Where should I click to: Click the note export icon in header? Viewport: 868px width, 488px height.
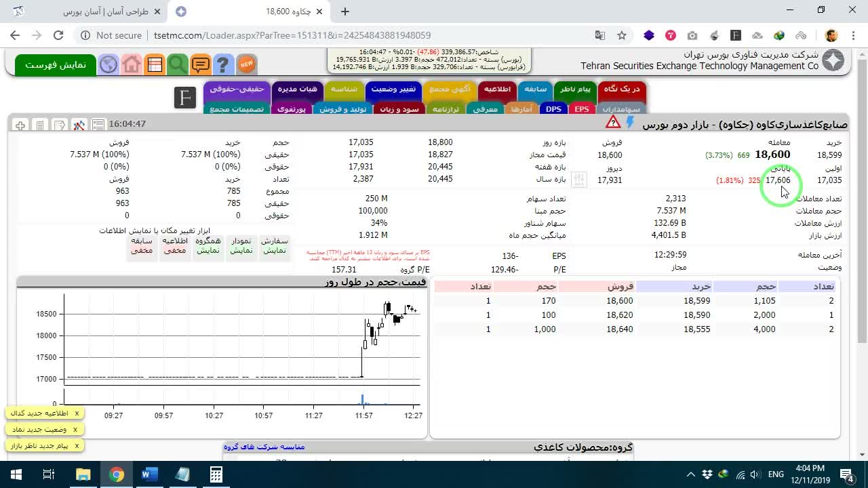(x=60, y=125)
